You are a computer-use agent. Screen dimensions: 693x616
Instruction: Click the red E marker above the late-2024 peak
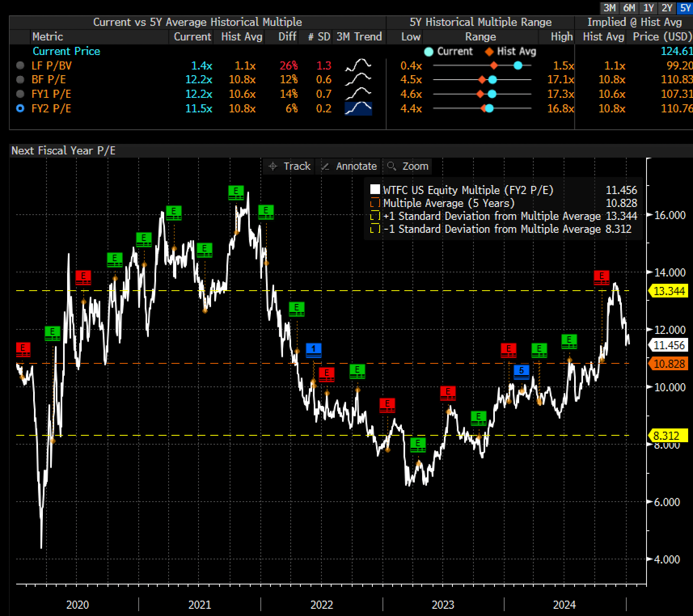602,278
